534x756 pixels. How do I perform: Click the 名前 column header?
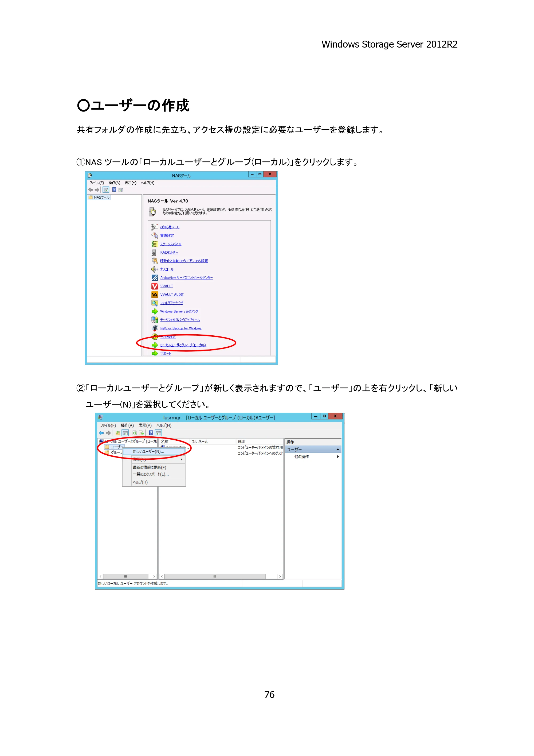(x=174, y=441)
